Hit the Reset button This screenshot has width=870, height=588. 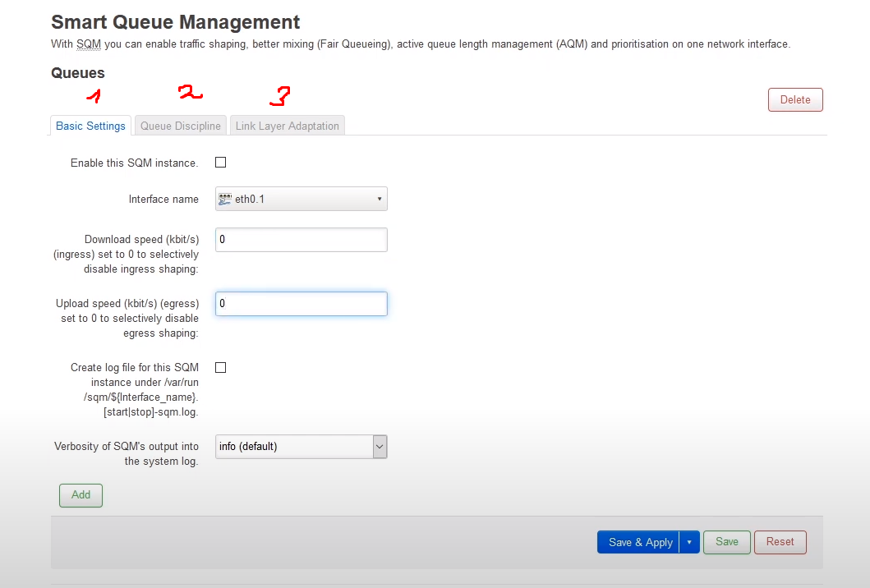click(x=780, y=542)
